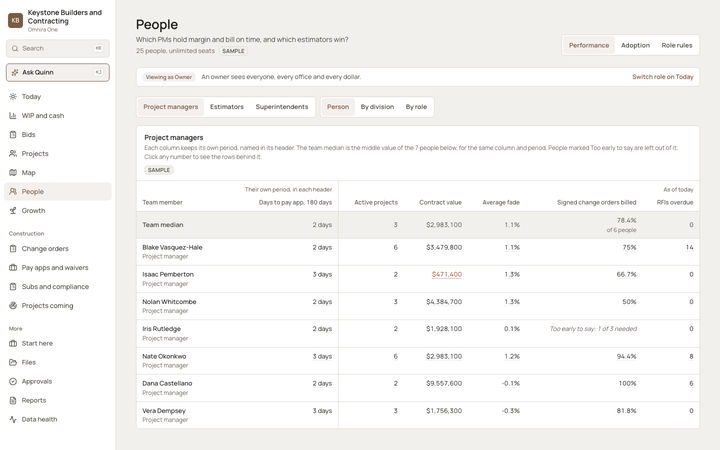
Task: Click the KB company logo avatar
Action: (15, 20)
